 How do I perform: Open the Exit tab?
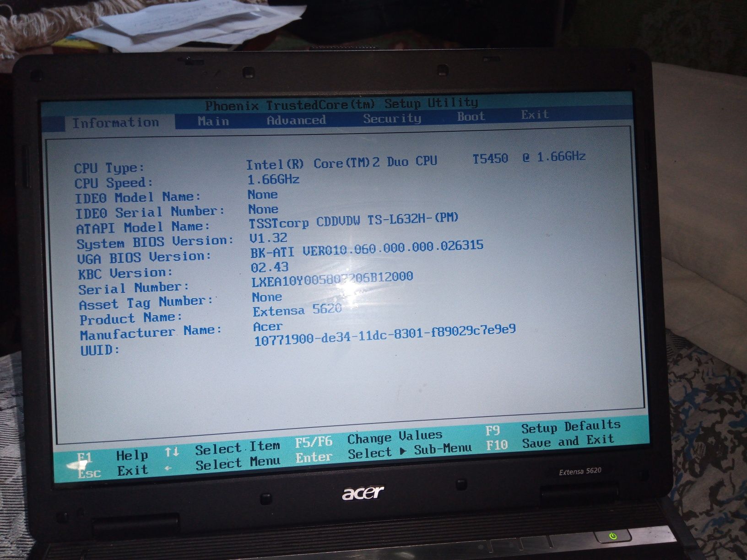(x=535, y=114)
